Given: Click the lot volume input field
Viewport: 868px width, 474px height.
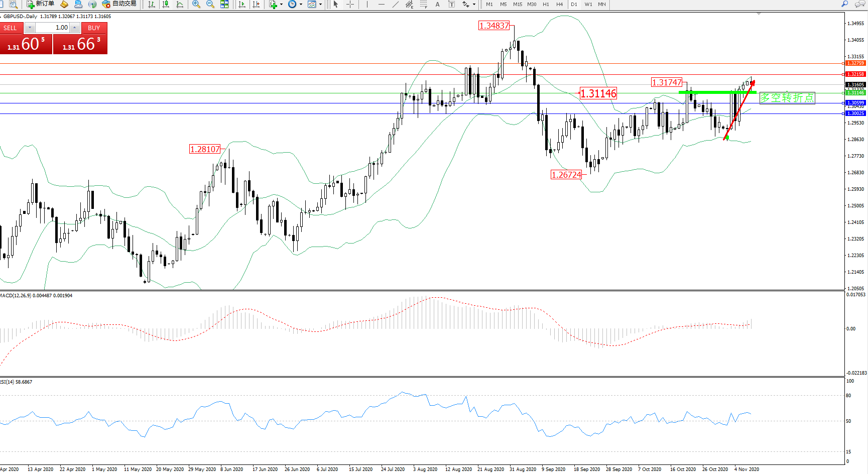Looking at the screenshot, I should pyautogui.click(x=52, y=28).
